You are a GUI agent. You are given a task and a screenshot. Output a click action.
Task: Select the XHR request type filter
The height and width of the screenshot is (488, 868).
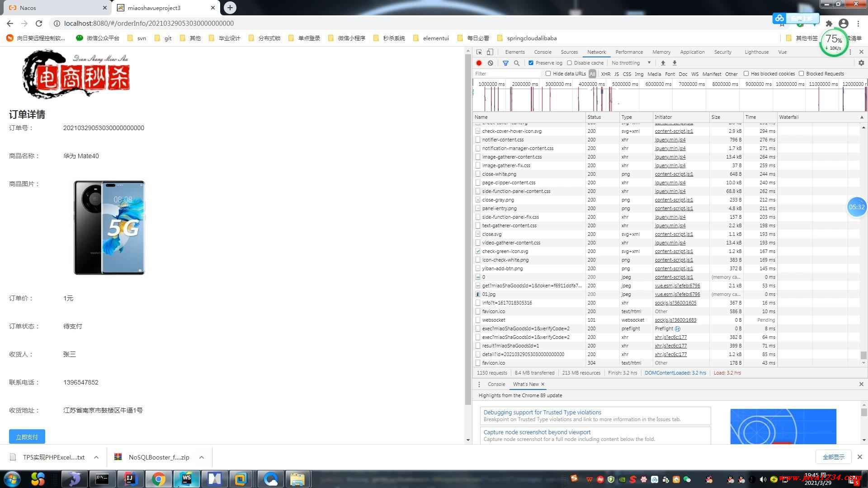(605, 74)
